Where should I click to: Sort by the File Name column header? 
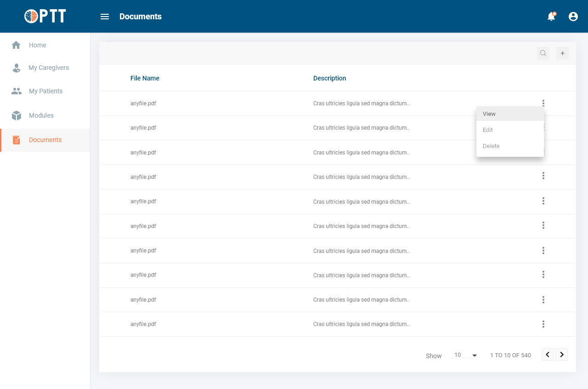point(145,78)
